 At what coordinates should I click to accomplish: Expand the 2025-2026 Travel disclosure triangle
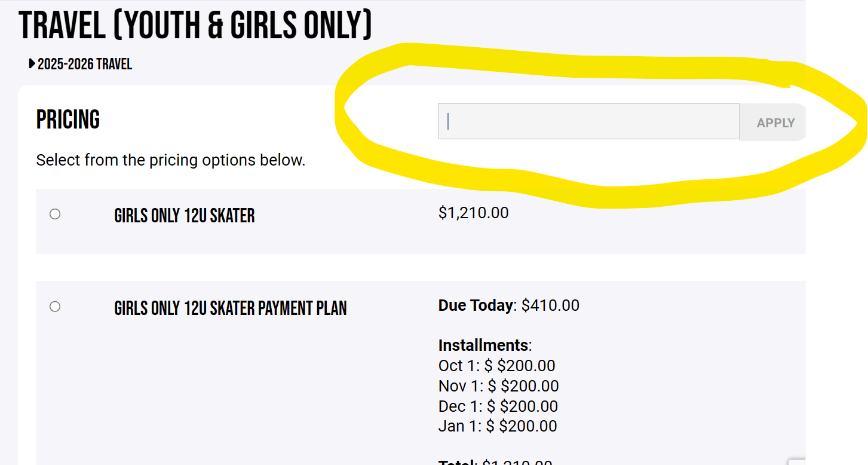point(32,64)
